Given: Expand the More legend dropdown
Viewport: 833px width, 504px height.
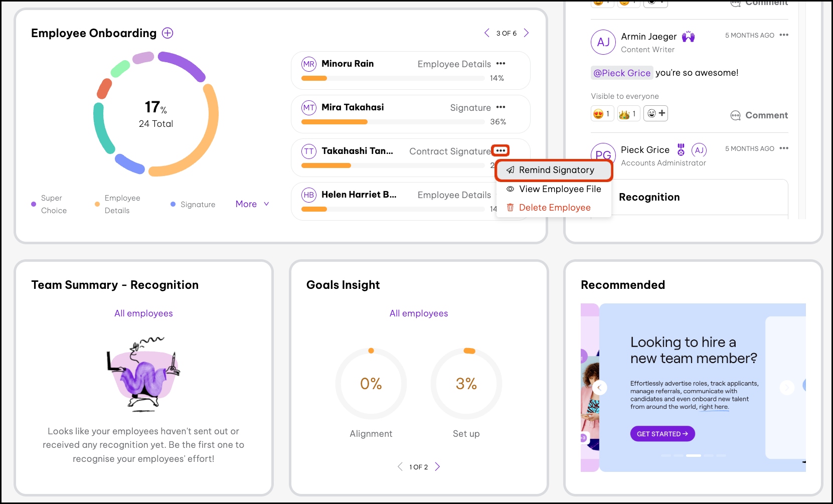Looking at the screenshot, I should (252, 204).
